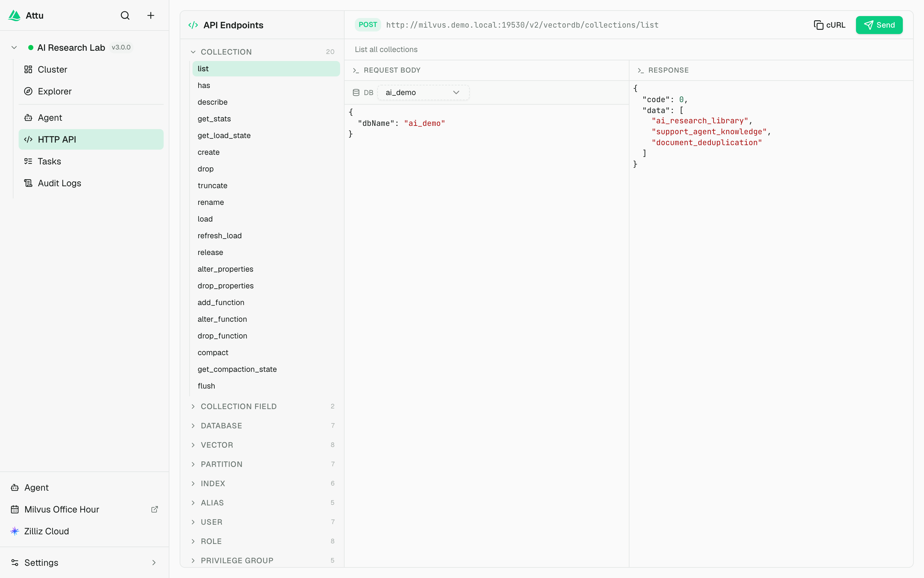The image size is (924, 578).
Task: Open the search icon in sidebar header
Action: tap(125, 15)
